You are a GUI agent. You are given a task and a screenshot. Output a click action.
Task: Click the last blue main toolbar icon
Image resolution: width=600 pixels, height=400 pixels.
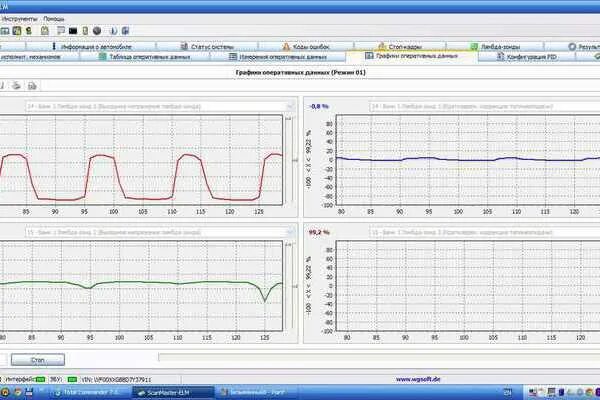coord(125,31)
